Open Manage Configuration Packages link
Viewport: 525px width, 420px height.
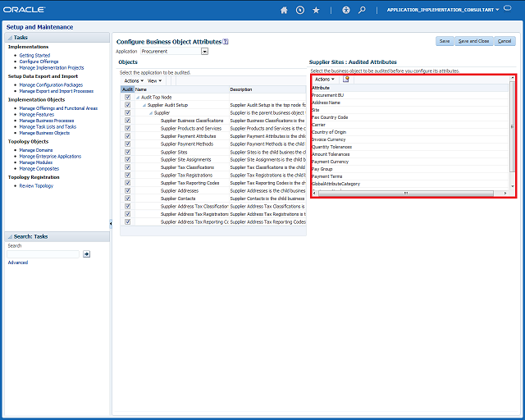[51, 85]
